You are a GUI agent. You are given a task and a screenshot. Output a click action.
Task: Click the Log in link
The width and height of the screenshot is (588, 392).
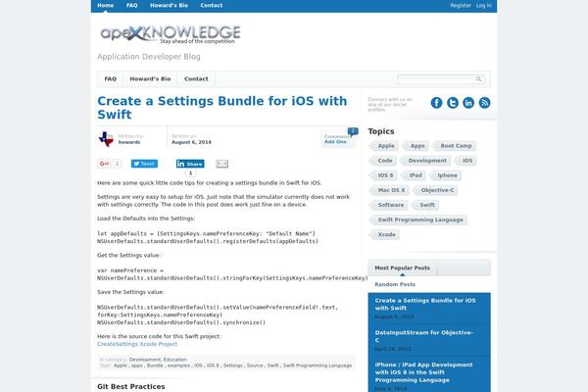tap(484, 5)
